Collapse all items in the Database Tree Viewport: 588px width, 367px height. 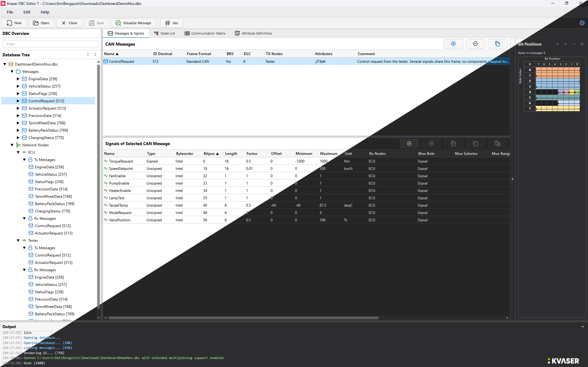tap(95, 54)
